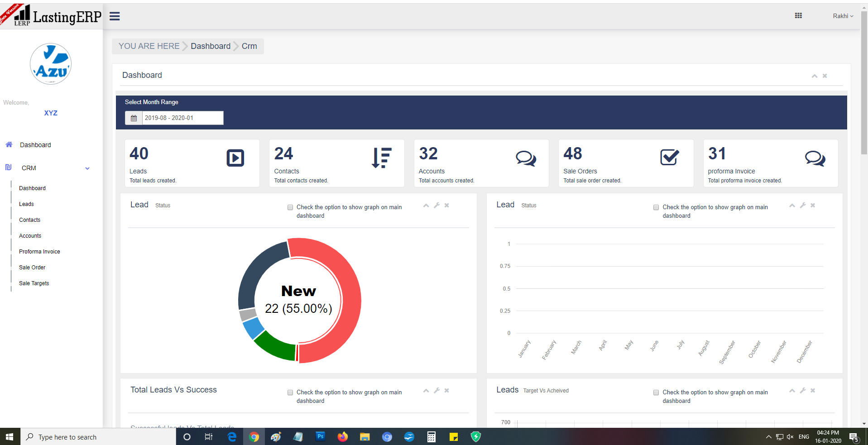The width and height of the screenshot is (868, 445).
Task: Open Sale Targets in CRM submenu
Action: (34, 283)
